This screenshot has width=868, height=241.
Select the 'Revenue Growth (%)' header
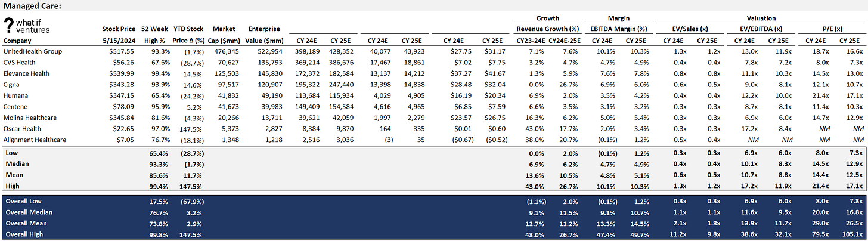tap(547, 29)
